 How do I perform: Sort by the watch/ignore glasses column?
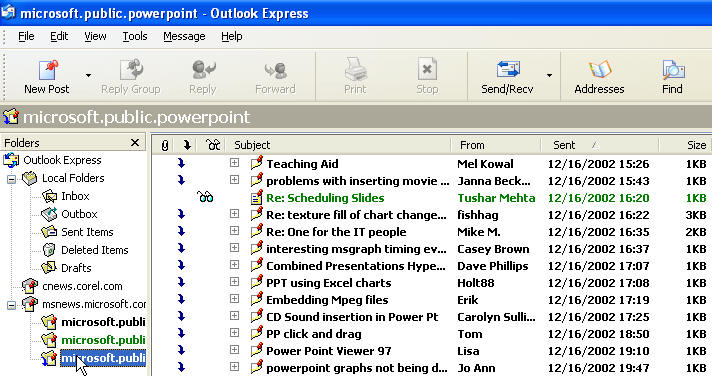click(213, 145)
